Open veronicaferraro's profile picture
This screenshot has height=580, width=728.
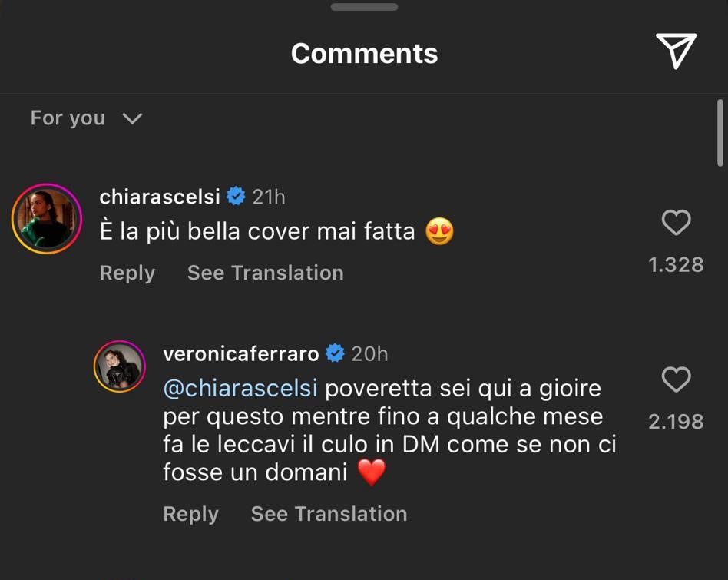[120, 366]
